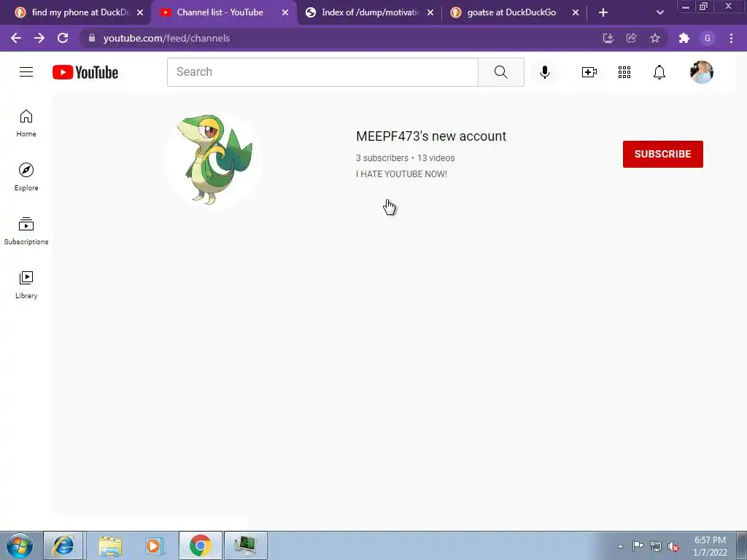This screenshot has width=747, height=560.
Task: Click the lock site info icon
Action: click(92, 38)
